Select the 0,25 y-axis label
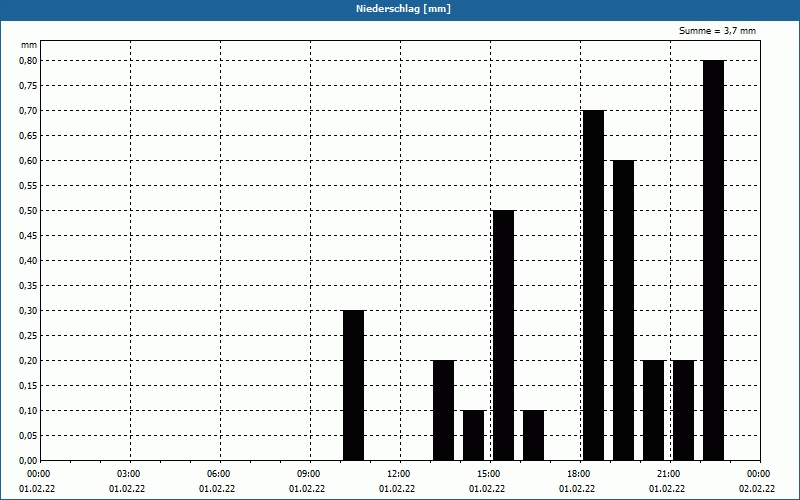The image size is (800, 500). coord(28,336)
